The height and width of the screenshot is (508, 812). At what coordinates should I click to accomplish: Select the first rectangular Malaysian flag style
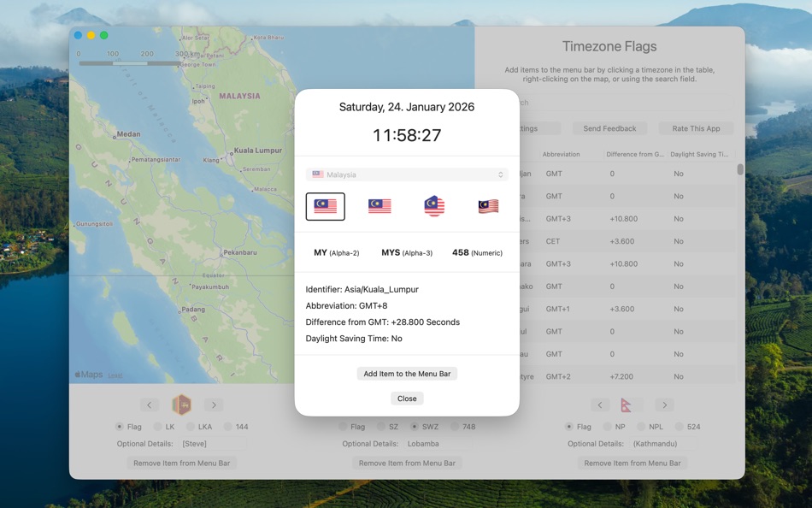point(325,205)
